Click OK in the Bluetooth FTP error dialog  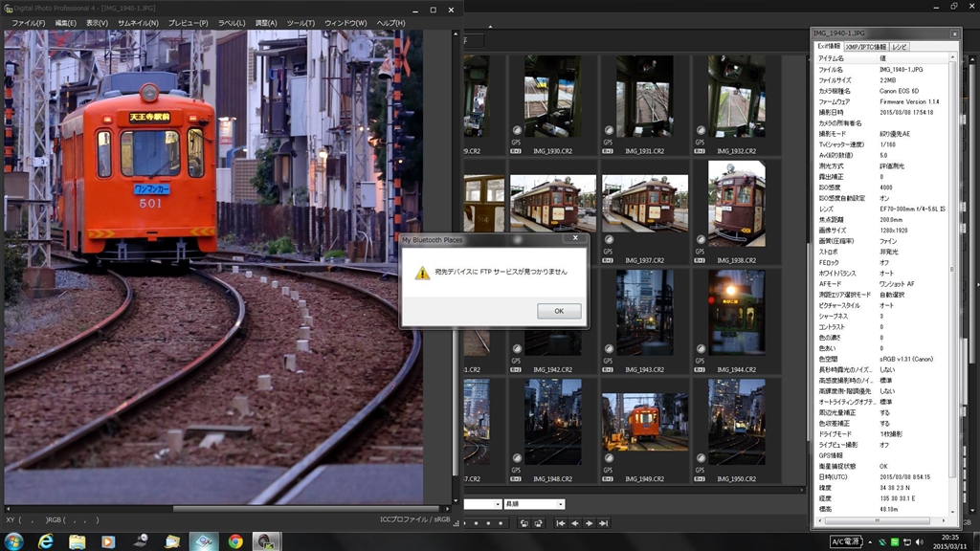pos(559,311)
